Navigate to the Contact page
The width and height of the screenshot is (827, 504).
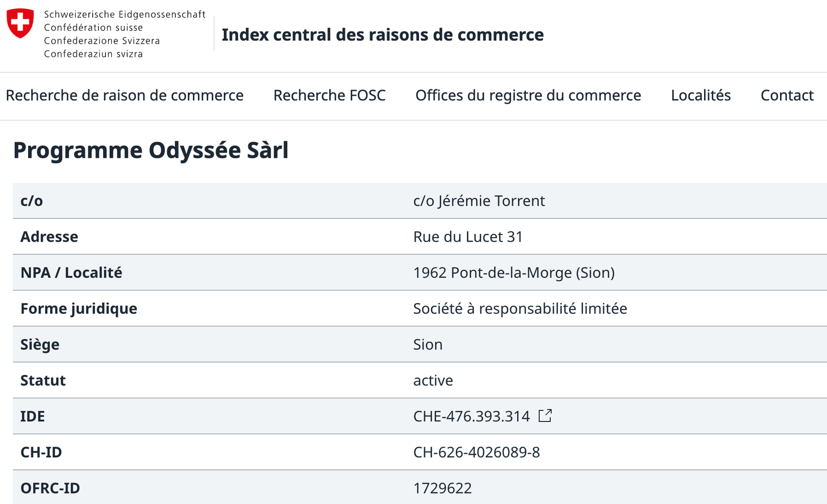pyautogui.click(x=787, y=95)
